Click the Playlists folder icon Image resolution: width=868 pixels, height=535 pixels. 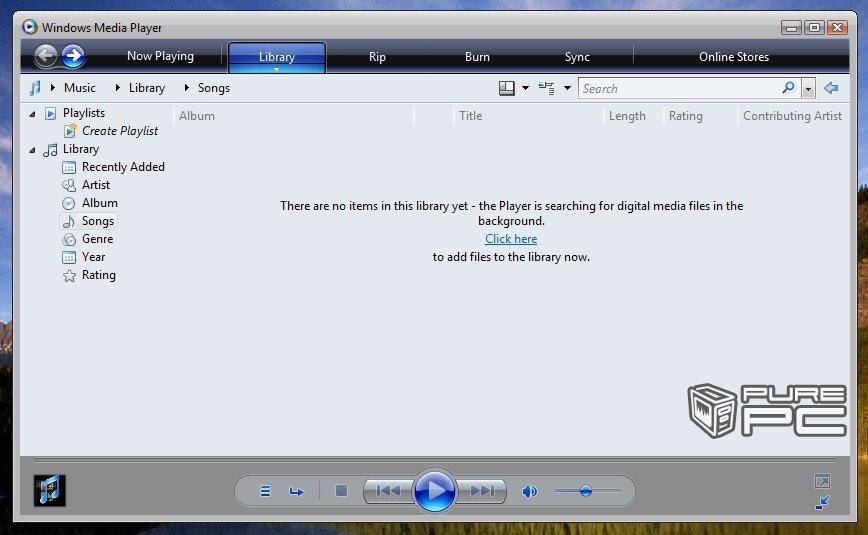point(50,114)
